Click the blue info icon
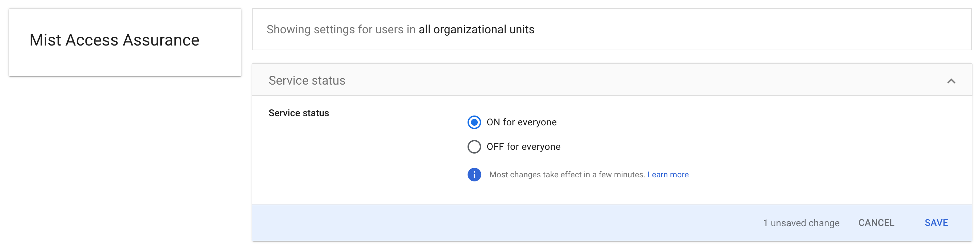 [474, 175]
